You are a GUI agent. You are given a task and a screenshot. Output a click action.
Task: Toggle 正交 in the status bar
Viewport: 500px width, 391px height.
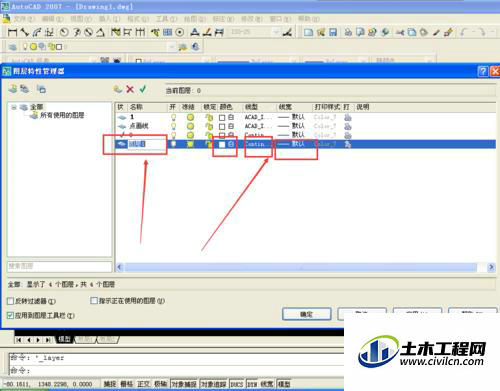[144, 384]
